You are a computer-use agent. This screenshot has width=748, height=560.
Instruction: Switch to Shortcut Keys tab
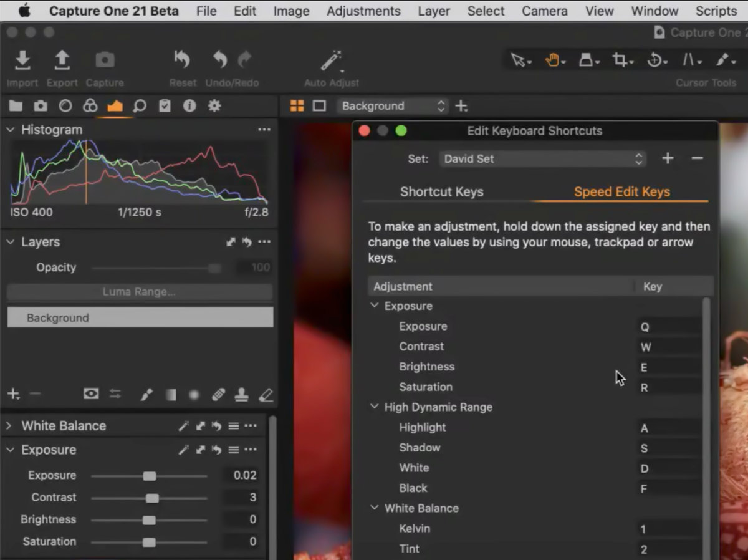coord(441,192)
